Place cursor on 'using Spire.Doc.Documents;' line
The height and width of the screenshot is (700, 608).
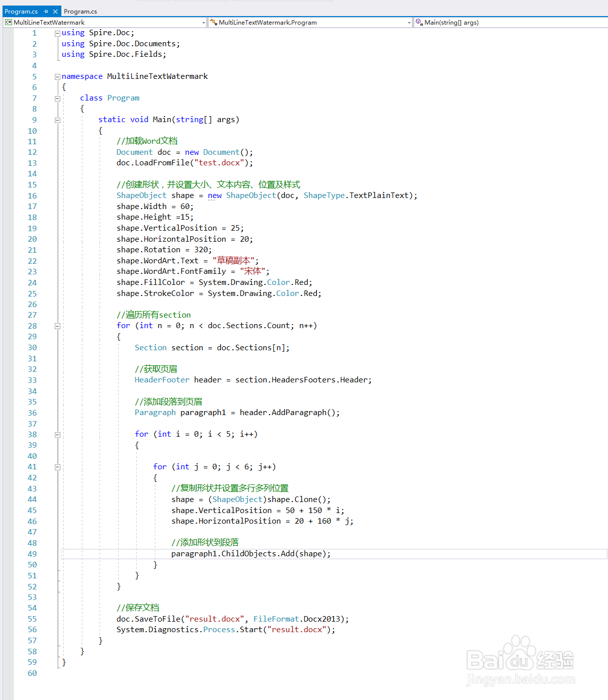click(121, 44)
